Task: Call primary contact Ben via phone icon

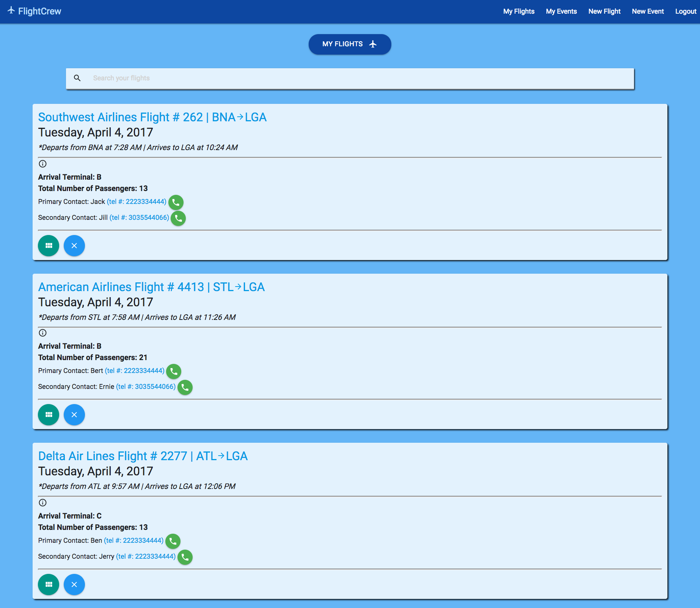Action: coord(173,541)
